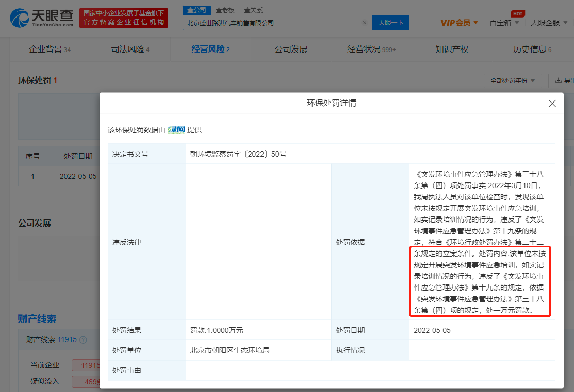Viewport: 574px width, 392px height.
Task: Open the 知识产权 tab
Action: (x=452, y=49)
